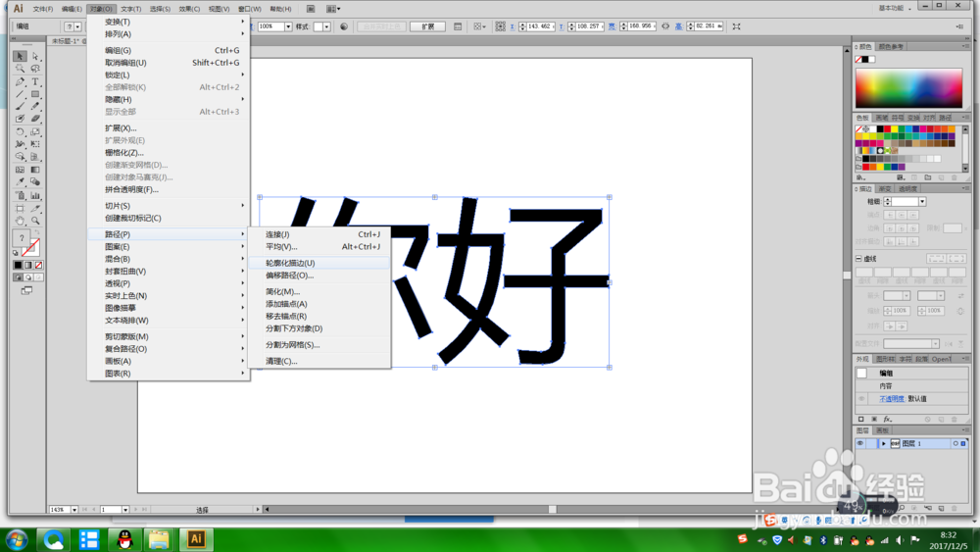Select the Mesh tool
This screenshot has width=980, height=552.
point(20,170)
